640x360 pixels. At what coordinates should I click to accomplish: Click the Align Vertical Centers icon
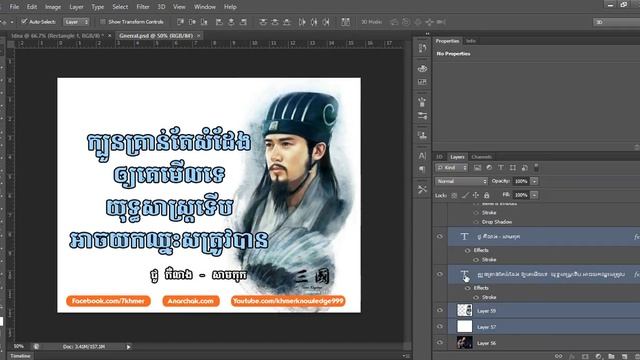click(x=192, y=22)
